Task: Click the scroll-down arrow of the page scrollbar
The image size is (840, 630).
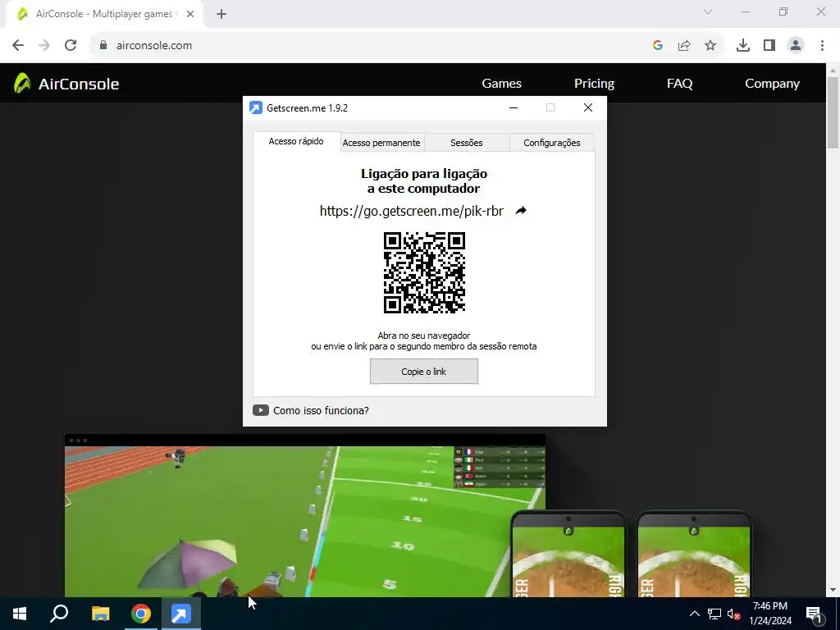Action: pyautogui.click(x=833, y=590)
